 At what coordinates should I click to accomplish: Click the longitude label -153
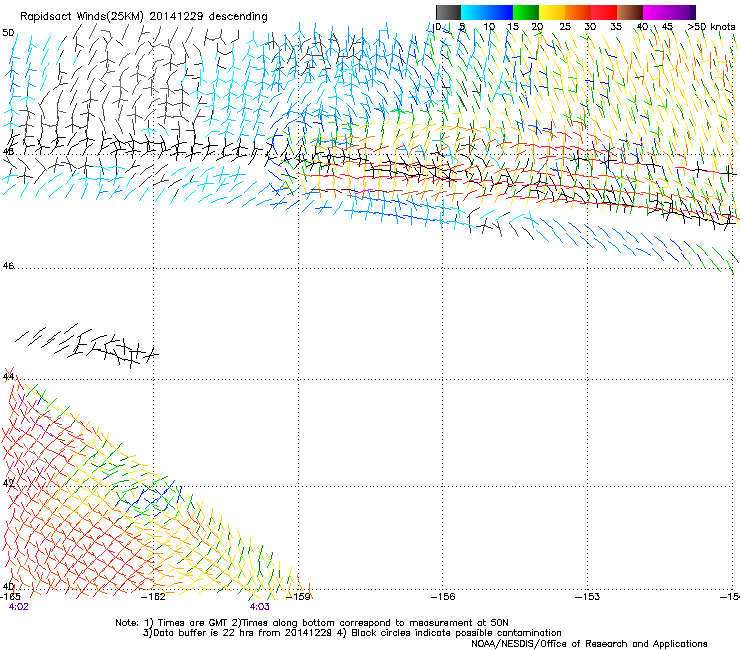(x=588, y=597)
